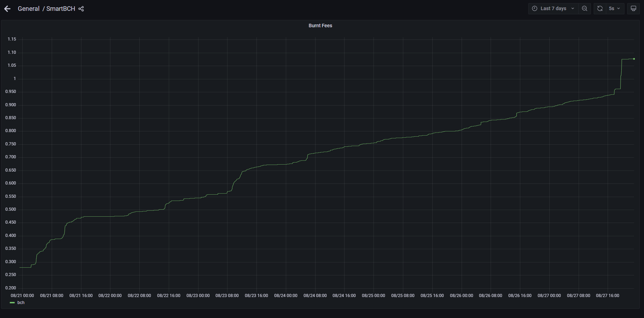
Task: Go back using the left arrow icon
Action: [7, 9]
